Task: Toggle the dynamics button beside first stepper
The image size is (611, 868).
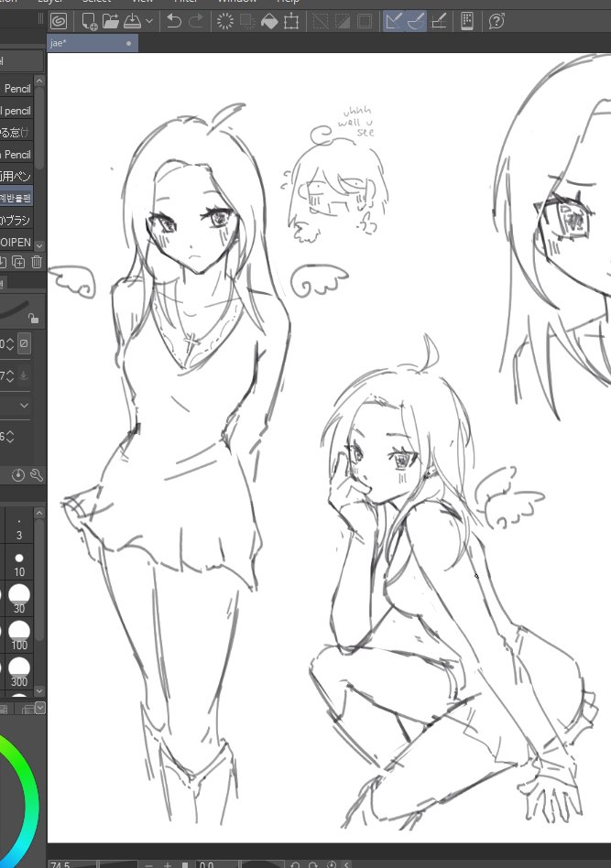Action: [x=24, y=343]
